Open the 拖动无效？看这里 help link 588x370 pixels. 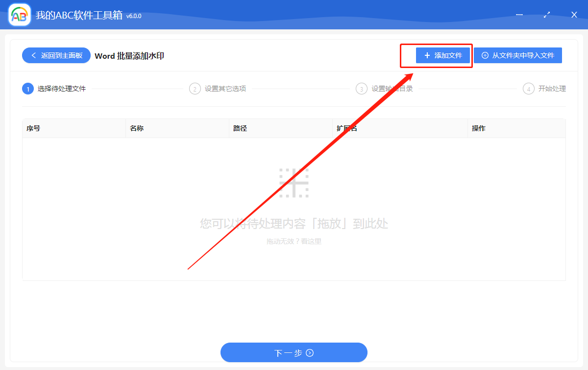tap(294, 240)
